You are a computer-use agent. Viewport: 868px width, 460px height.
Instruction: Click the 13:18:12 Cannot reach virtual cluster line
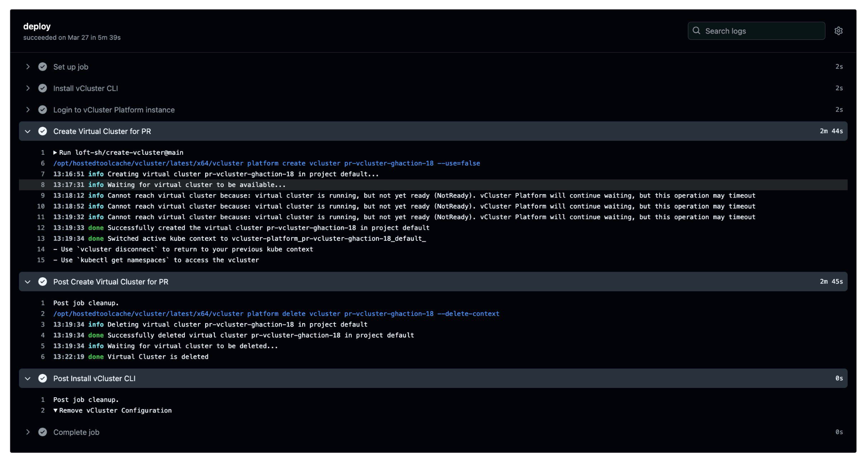[x=404, y=195]
